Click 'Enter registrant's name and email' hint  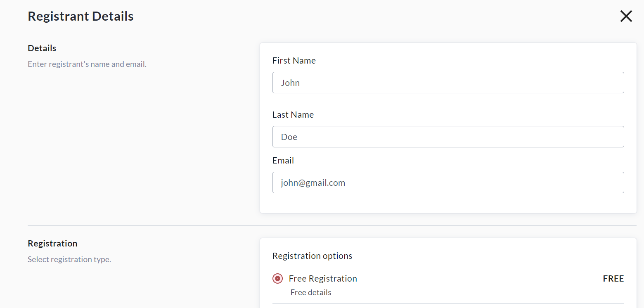pyautogui.click(x=87, y=64)
